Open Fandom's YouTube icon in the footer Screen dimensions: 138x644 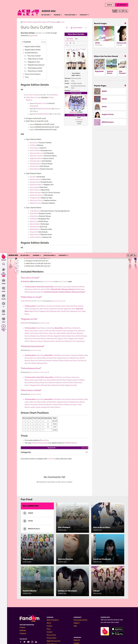(28, 642)
